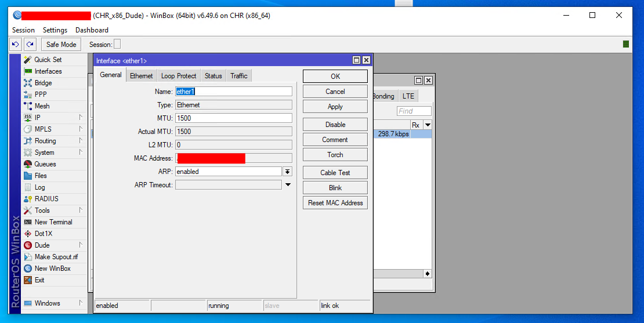The image size is (644, 323).
Task: Open the Dude sidebar menu
Action: point(54,245)
